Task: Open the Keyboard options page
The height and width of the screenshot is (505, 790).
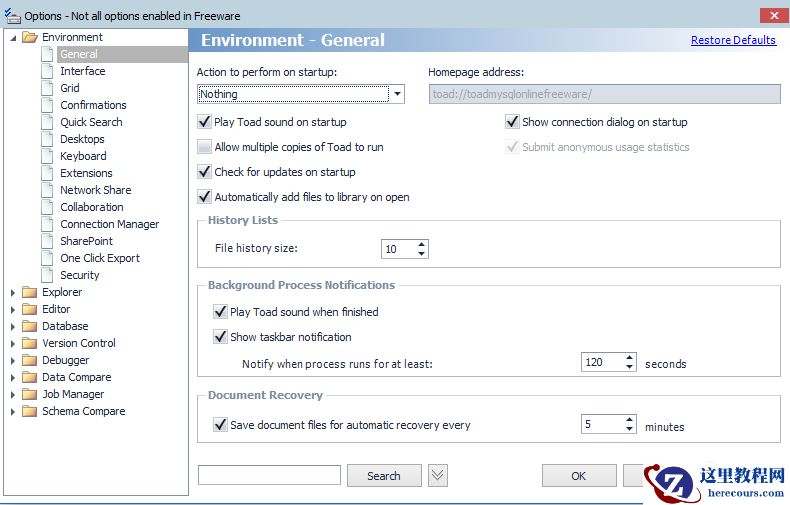Action: (x=83, y=156)
